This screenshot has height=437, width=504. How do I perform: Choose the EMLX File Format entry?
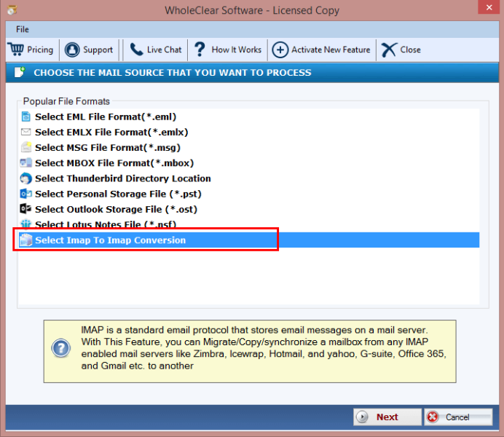tap(111, 132)
